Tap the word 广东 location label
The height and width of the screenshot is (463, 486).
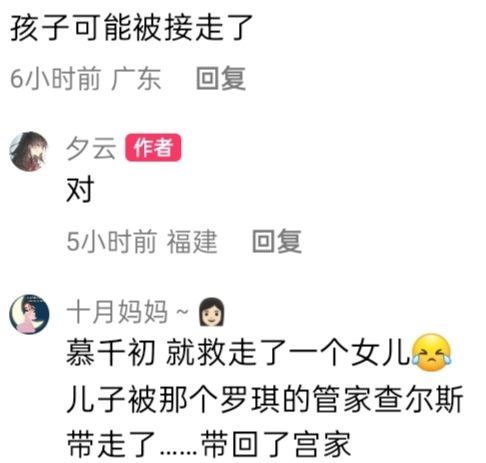[x=136, y=78]
